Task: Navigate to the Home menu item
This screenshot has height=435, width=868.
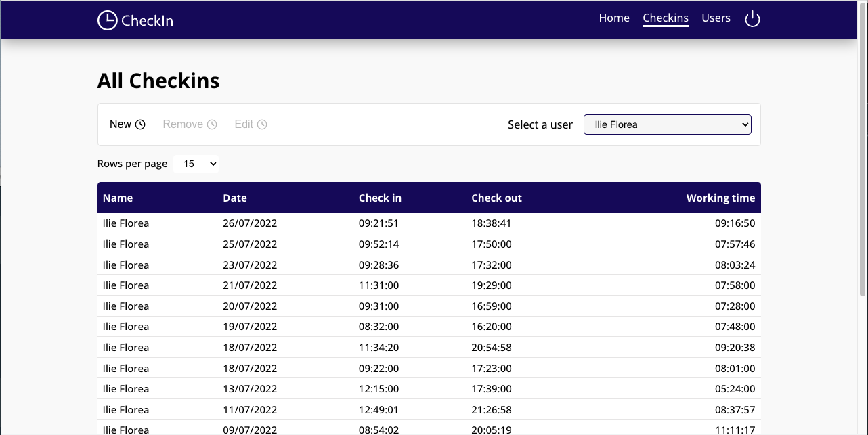Action: coord(613,18)
